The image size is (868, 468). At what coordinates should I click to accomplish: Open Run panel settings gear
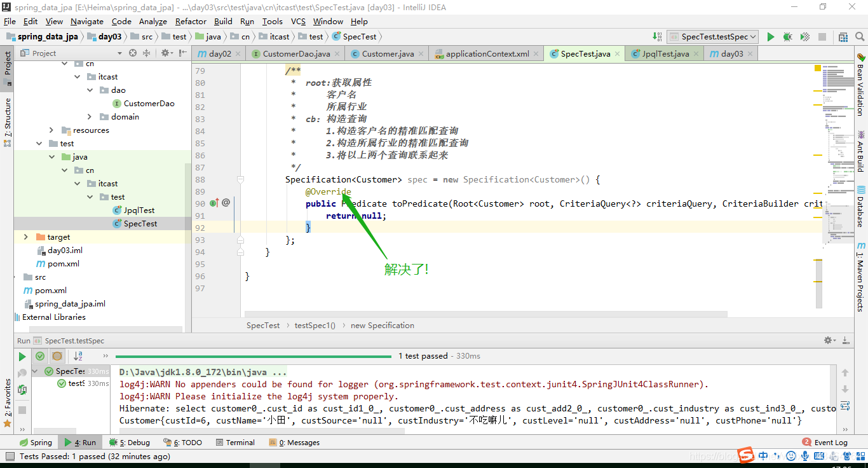point(831,341)
